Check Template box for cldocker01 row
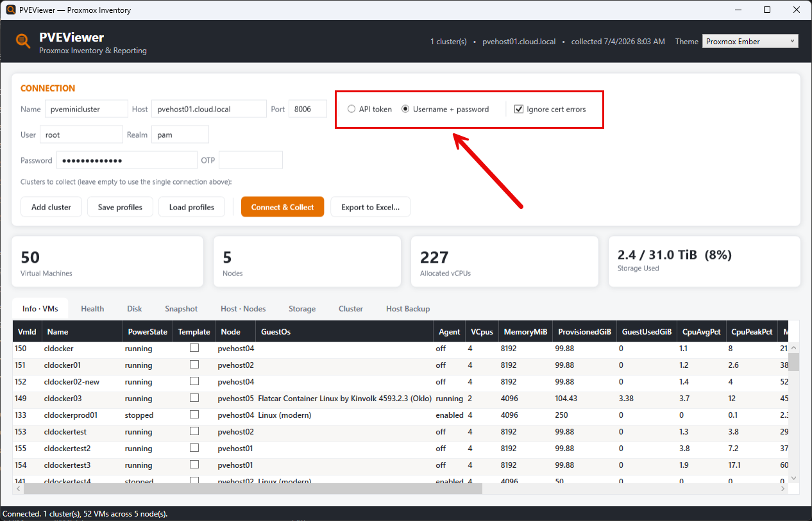 pos(194,365)
